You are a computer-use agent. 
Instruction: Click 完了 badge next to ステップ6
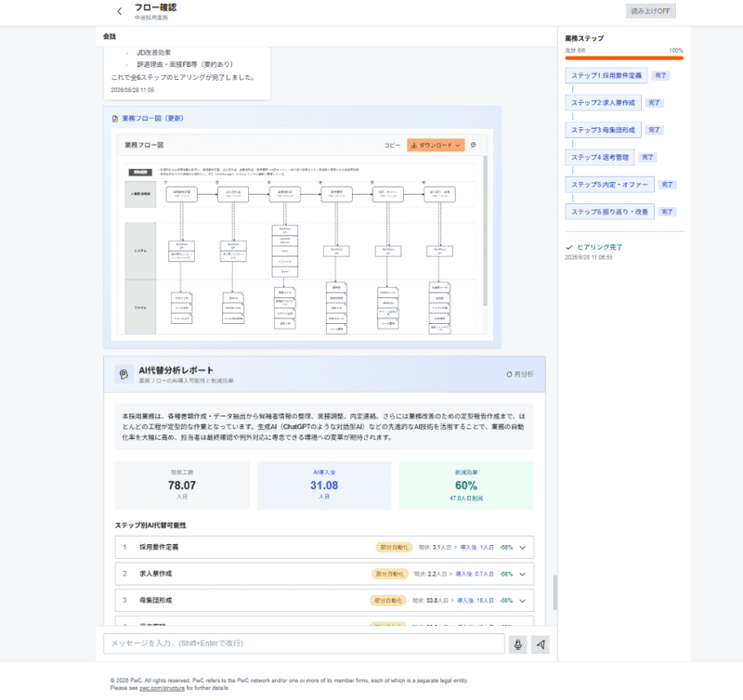pos(667,213)
